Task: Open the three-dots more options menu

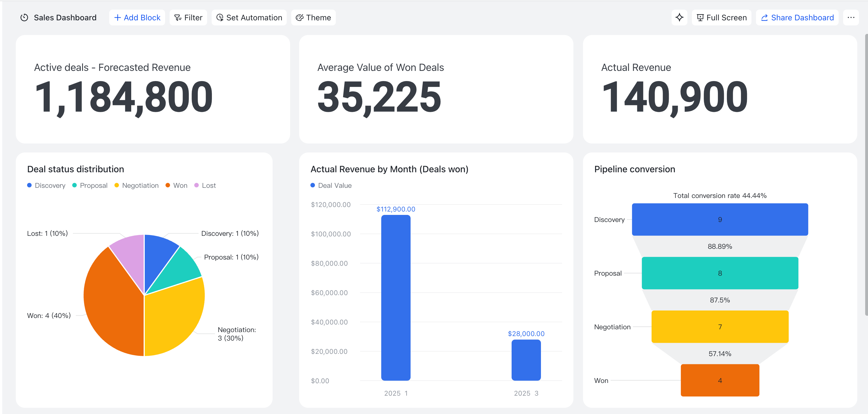Action: point(851,17)
